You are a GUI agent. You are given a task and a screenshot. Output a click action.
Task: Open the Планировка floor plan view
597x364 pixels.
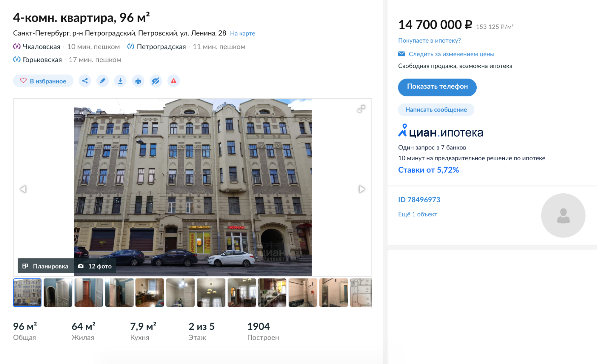click(x=46, y=266)
